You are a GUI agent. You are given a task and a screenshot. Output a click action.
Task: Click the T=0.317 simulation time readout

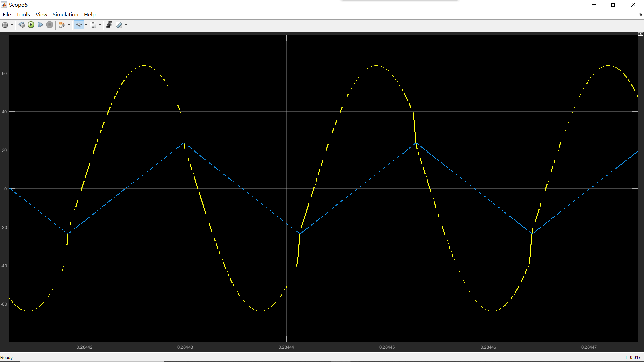[633, 357]
